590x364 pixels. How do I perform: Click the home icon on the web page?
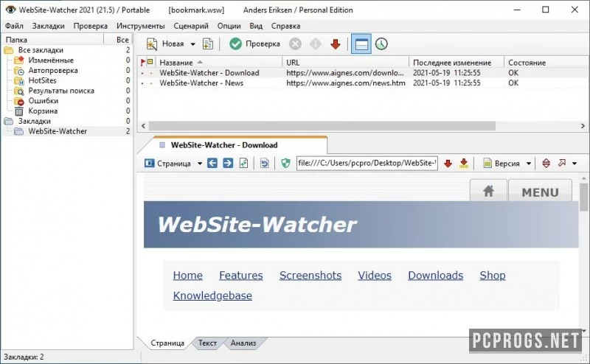click(488, 191)
